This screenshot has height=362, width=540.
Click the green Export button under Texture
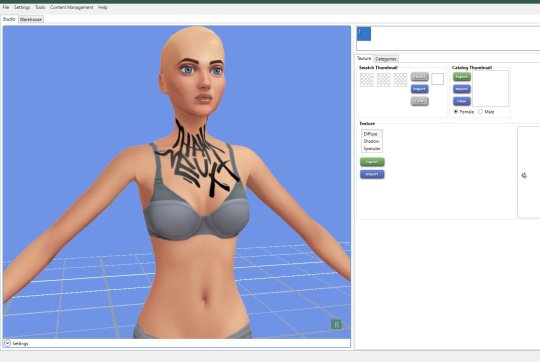pos(372,162)
